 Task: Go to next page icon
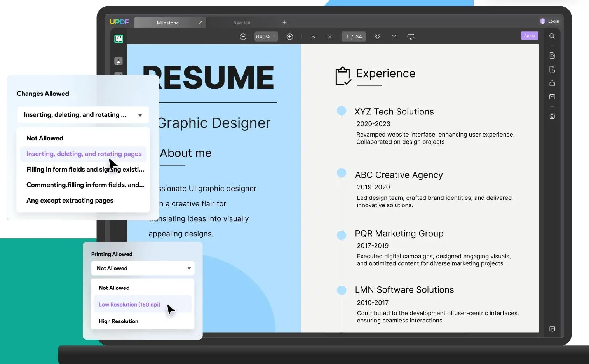377,36
